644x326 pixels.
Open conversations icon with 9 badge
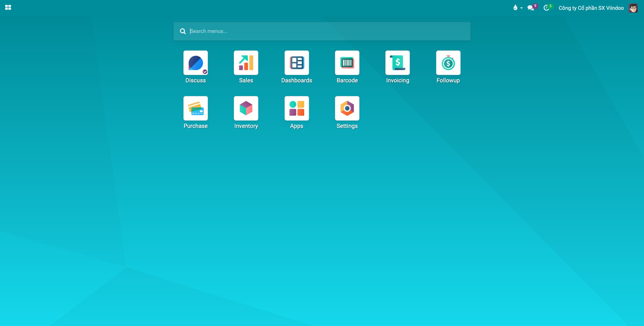[x=532, y=8]
